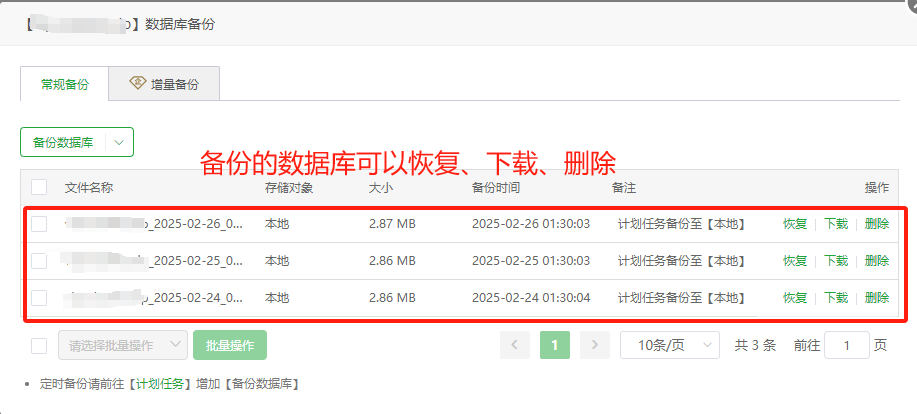Viewport: 917px width, 414px height.
Task: Delete the 2025-02-25 backup via 删除
Action: (x=877, y=261)
